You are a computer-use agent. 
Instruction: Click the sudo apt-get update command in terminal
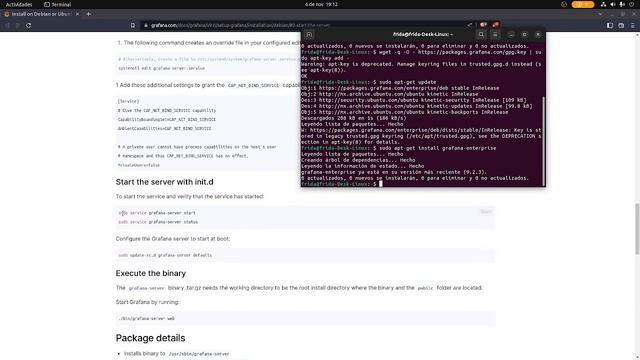pos(408,82)
